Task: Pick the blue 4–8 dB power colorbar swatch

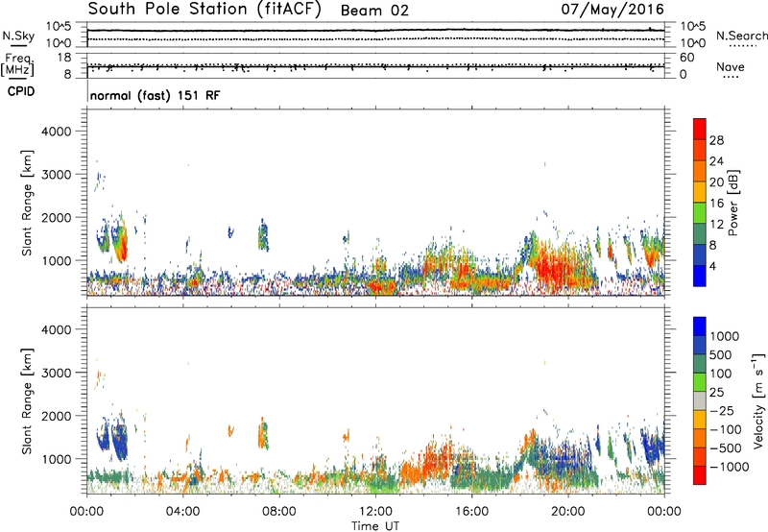Action: (700, 255)
